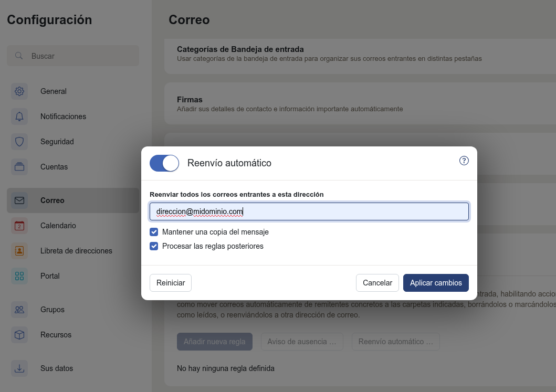Open help icon in Reenvío automático dialog

[464, 161]
